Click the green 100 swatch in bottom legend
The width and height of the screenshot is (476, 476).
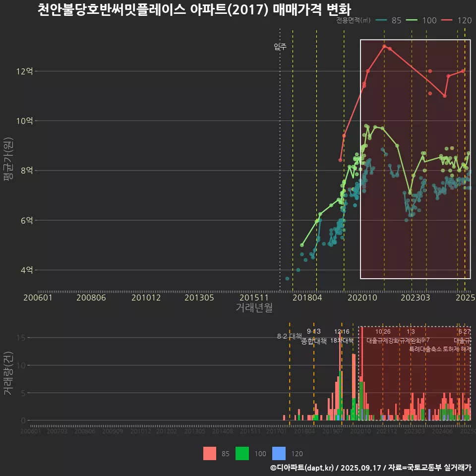pos(242,454)
